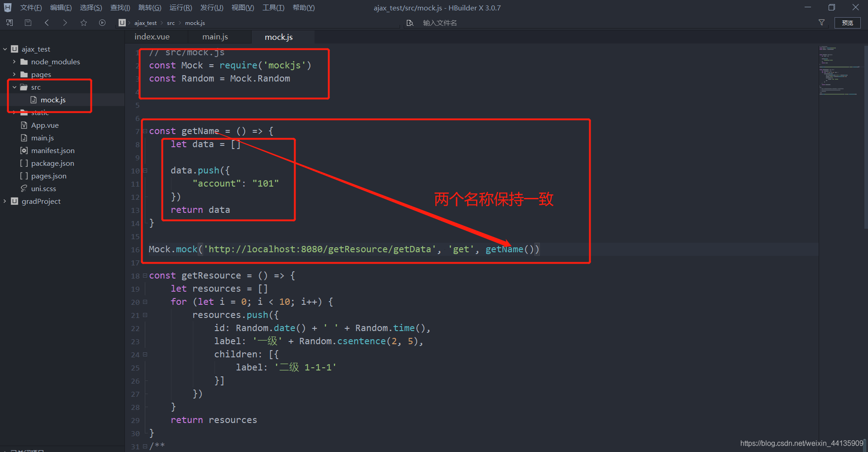Click the gradProject project icon
This screenshot has width=868, height=452.
[x=15, y=201]
